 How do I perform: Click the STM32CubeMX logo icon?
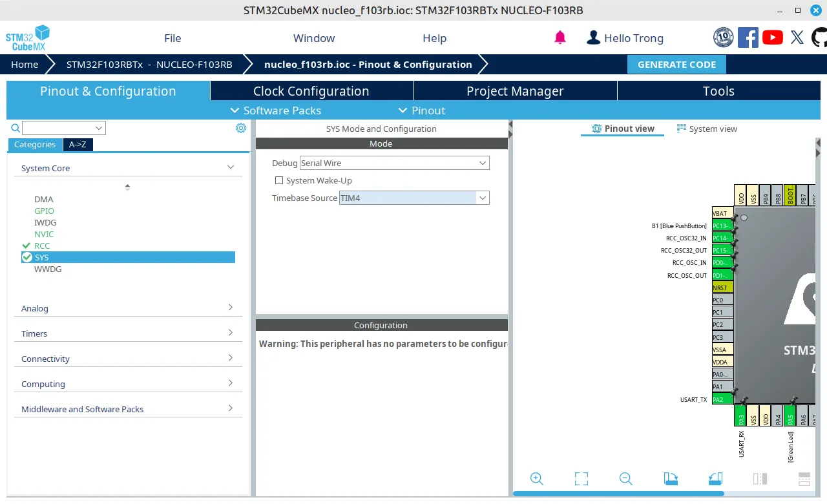point(28,38)
